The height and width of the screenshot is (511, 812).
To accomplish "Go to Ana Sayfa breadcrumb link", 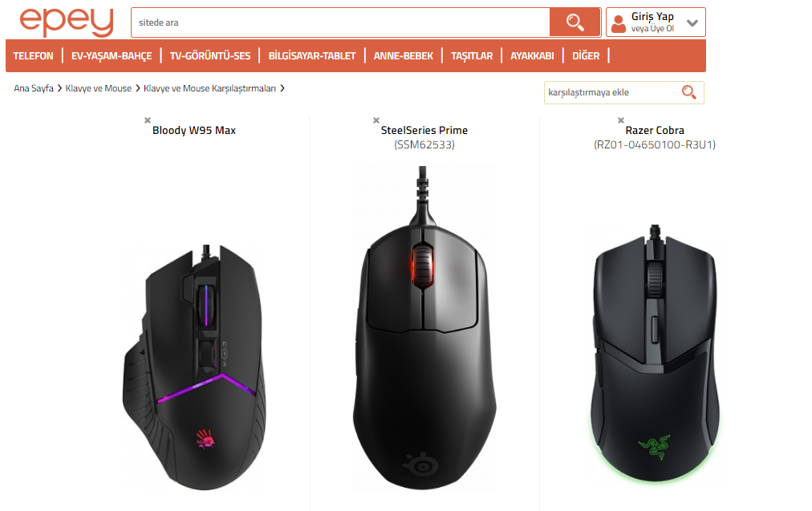I will [34, 88].
